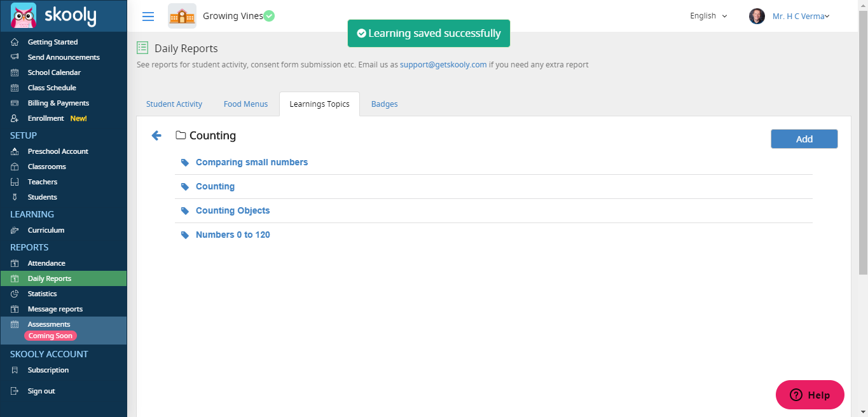Click the Attendance sidebar icon
Image resolution: width=868 pixels, height=417 pixels.
pyautogui.click(x=15, y=263)
